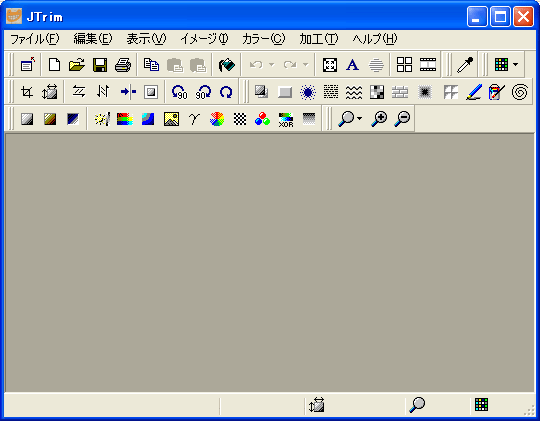Click the vertical skew icon

point(103,92)
